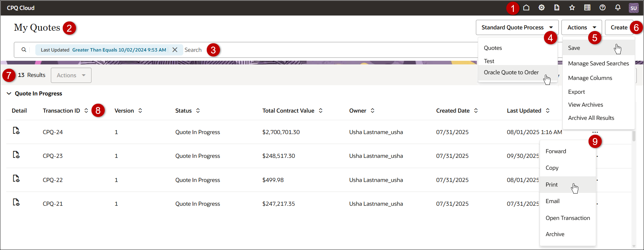Open detail icon for CPQ-22
This screenshot has height=250, width=644.
16,179
